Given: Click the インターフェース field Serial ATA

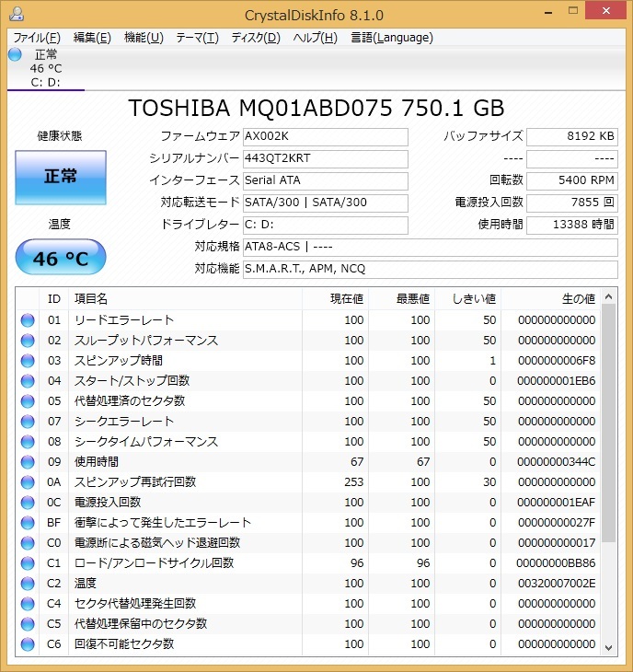Looking at the screenshot, I should [x=326, y=180].
